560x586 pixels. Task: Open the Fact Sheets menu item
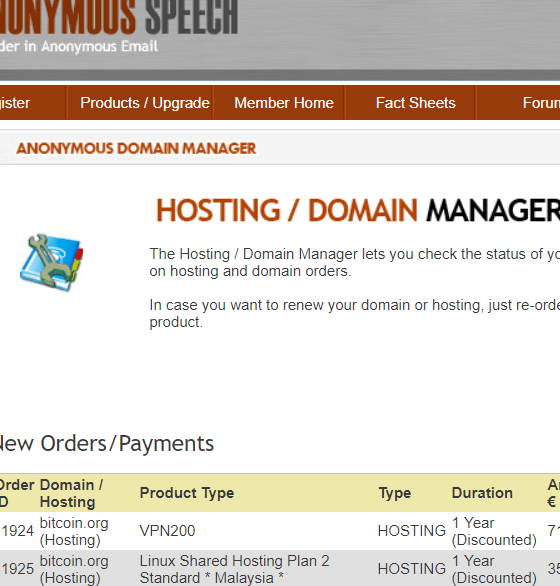pyautogui.click(x=415, y=103)
